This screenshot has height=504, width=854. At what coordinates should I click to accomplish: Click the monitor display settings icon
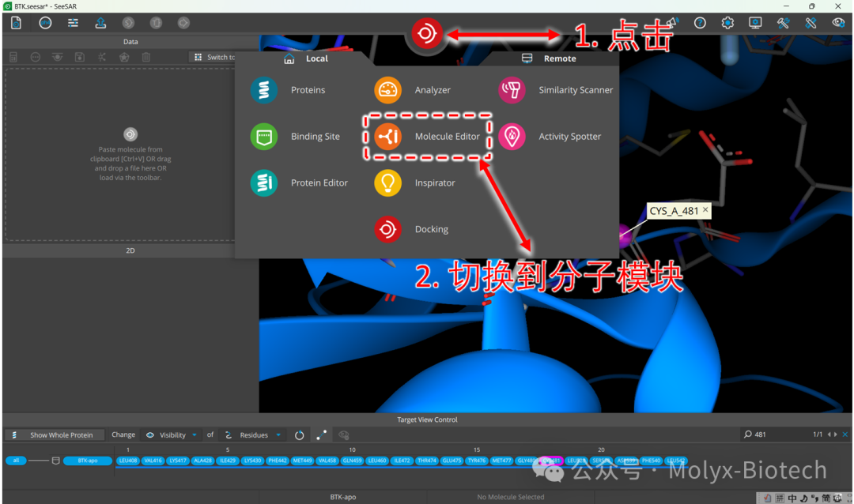[x=755, y=23]
